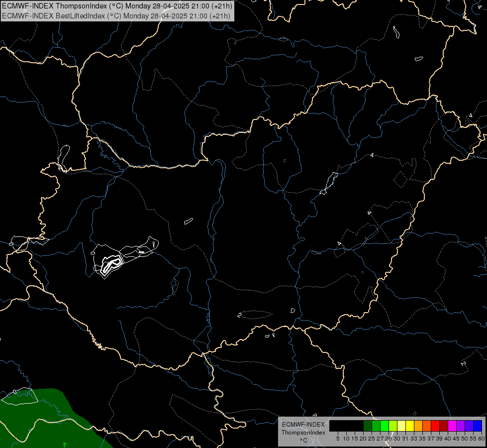Click the legend scale value 60
This screenshot has height=448, width=487.
[482, 439]
